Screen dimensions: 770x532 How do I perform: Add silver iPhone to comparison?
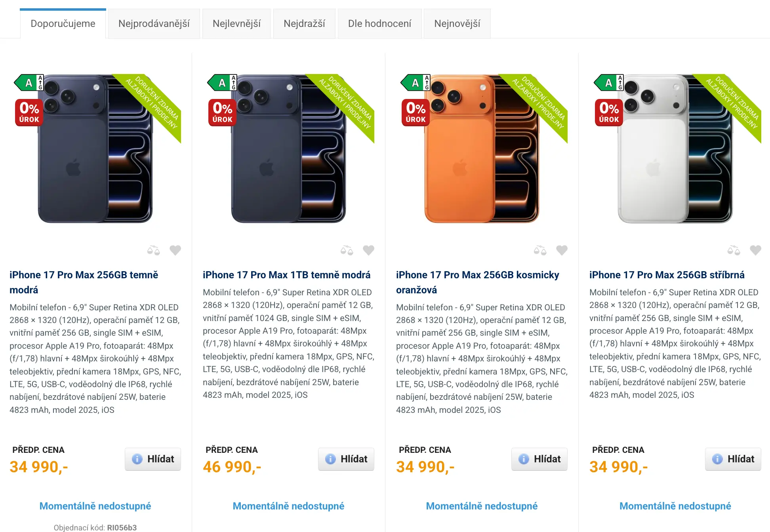[x=734, y=250]
